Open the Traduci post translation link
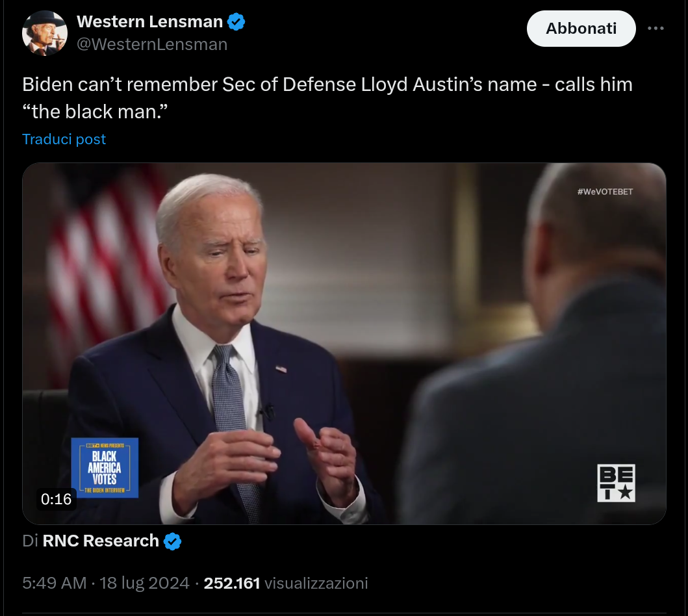The width and height of the screenshot is (688, 616). click(x=64, y=138)
